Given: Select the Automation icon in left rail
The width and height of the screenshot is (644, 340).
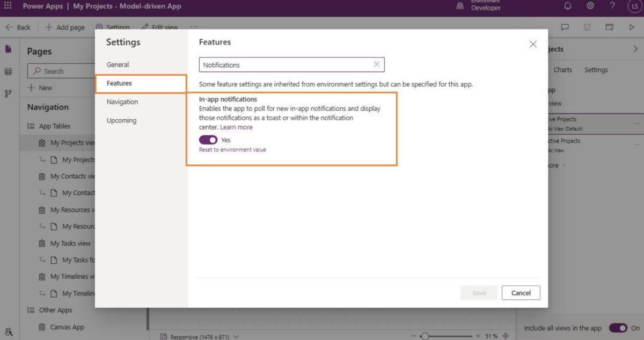Looking at the screenshot, I should click(8, 93).
